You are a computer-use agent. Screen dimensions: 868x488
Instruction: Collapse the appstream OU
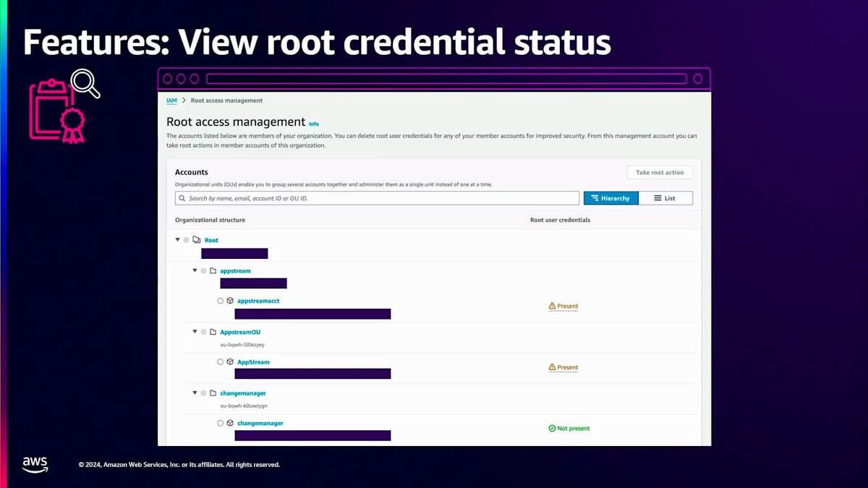(x=195, y=270)
